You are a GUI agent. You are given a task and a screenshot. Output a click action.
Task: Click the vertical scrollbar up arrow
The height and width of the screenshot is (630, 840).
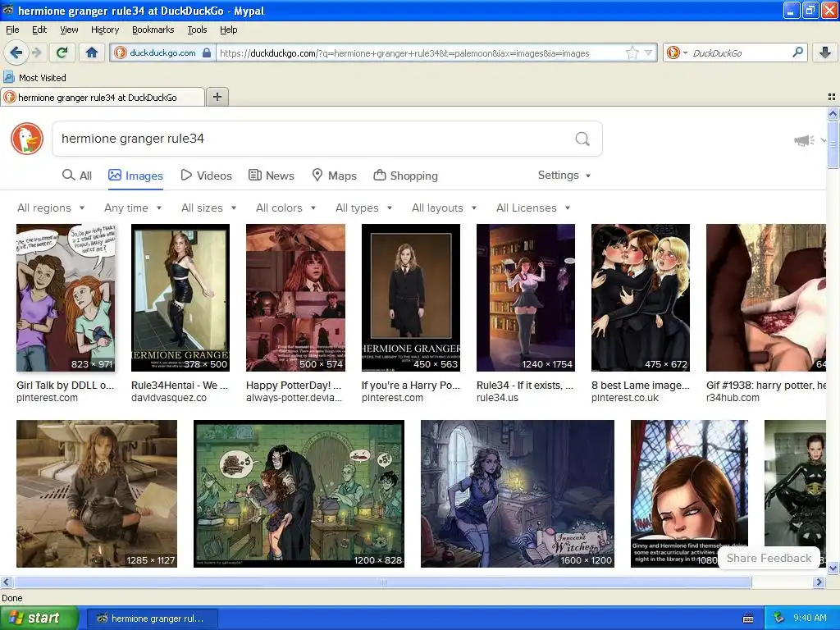[x=833, y=113]
